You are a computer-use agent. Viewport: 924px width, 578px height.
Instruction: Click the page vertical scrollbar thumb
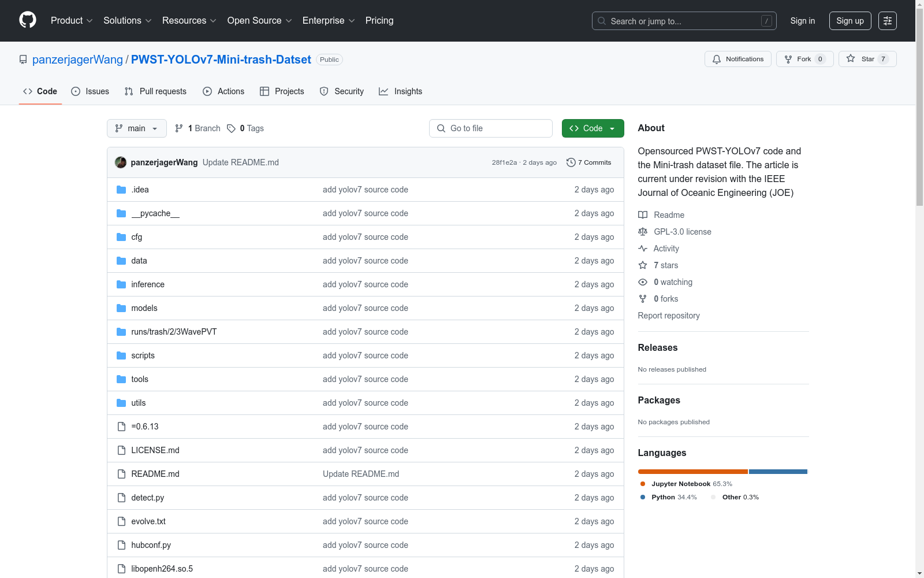(919, 107)
